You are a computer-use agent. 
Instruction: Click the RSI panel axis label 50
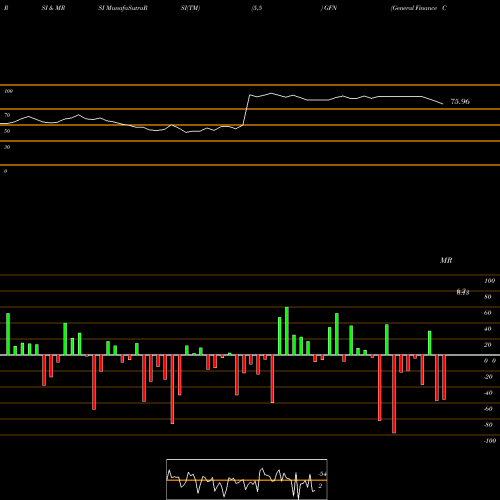click(x=7, y=131)
